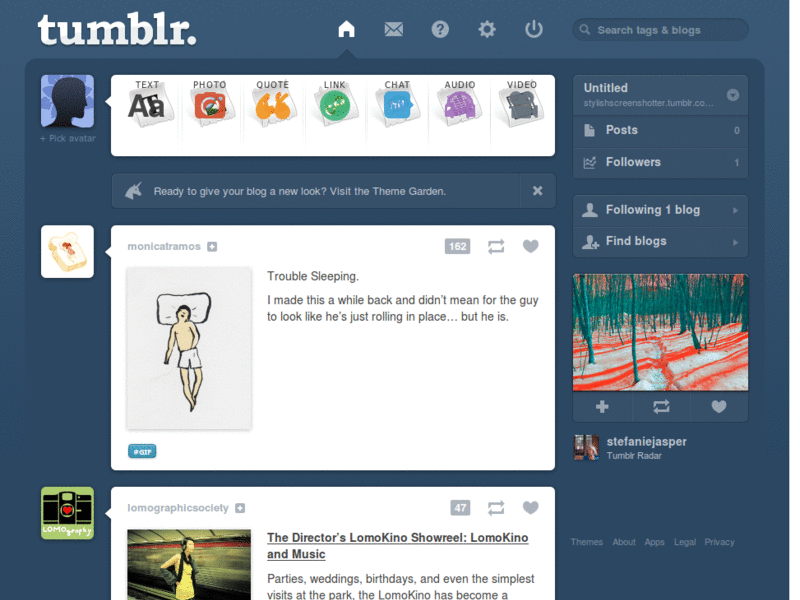Create a new Audio post
Image resolution: width=800 pixels, height=600 pixels.
(x=460, y=104)
